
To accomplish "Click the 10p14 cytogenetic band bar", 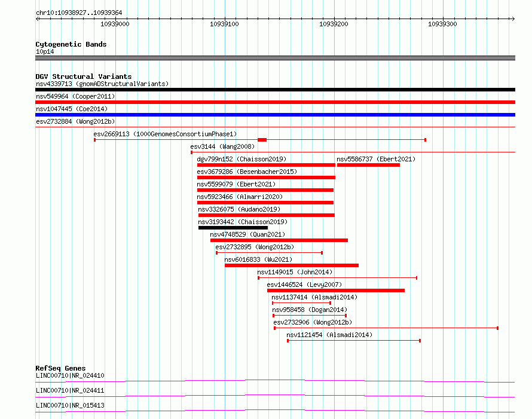I will pos(275,58).
